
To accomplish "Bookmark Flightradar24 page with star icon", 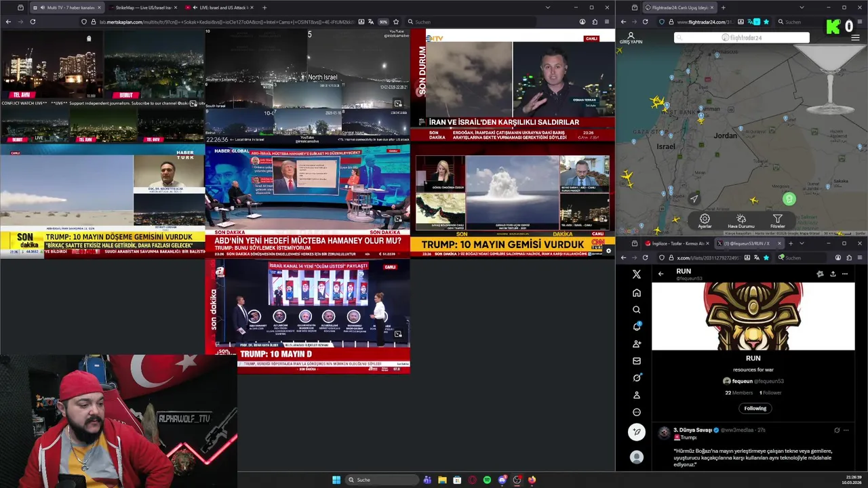I will (x=766, y=22).
